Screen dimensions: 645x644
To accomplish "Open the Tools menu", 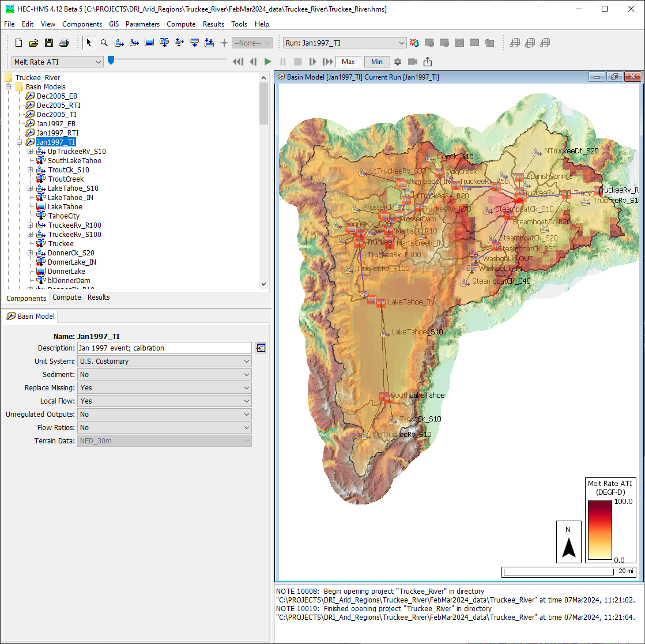I will point(239,24).
